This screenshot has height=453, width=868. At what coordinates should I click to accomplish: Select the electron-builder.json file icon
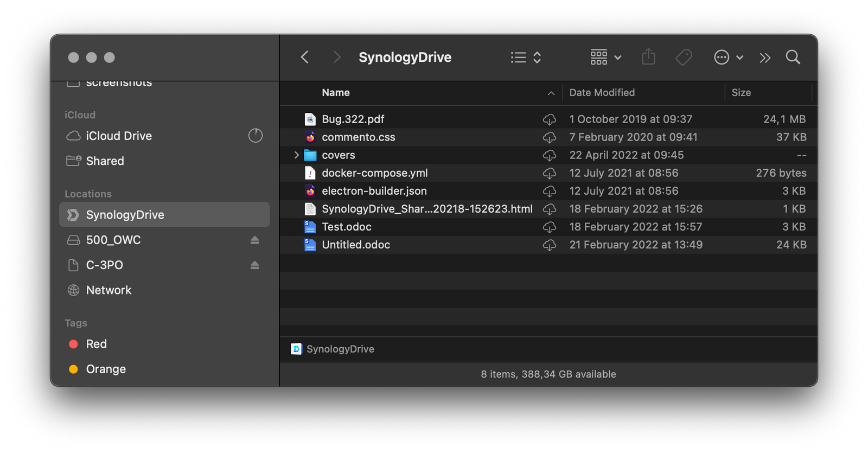tap(310, 191)
